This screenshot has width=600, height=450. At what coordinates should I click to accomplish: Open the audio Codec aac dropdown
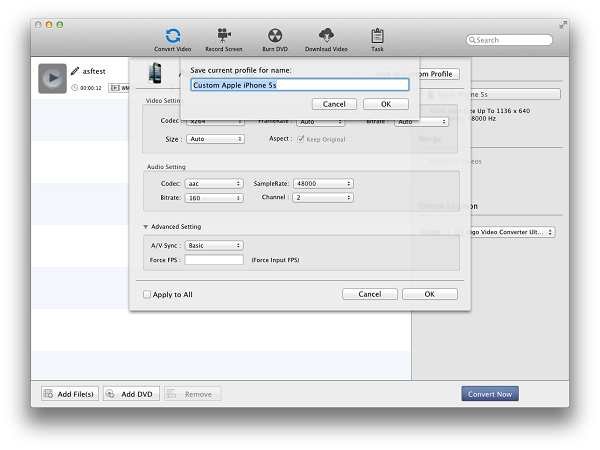214,184
